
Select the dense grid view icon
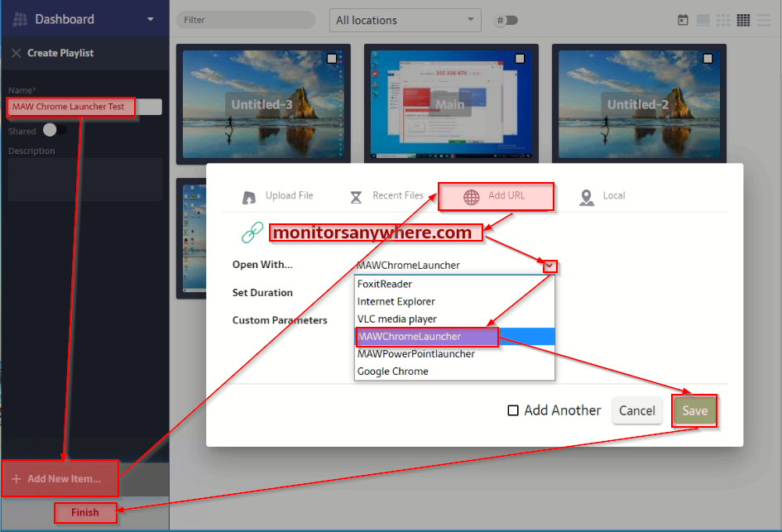click(743, 20)
